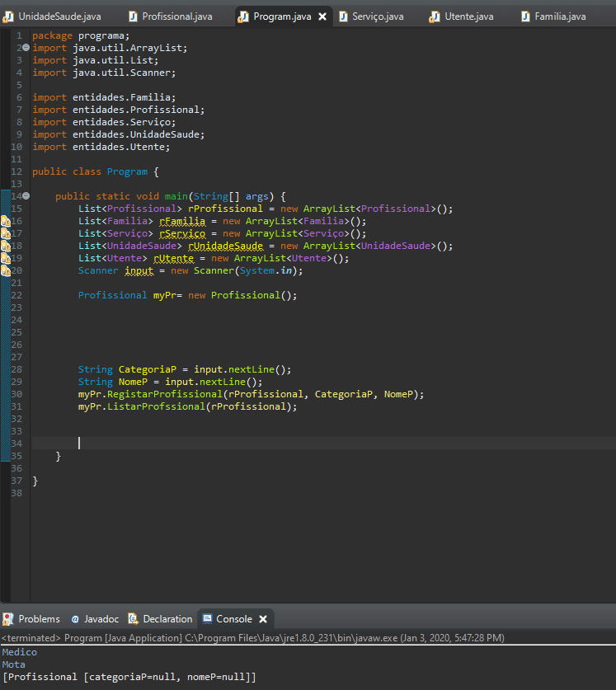616x690 pixels.
Task: Click the Problems view icon
Action: pos(8,619)
